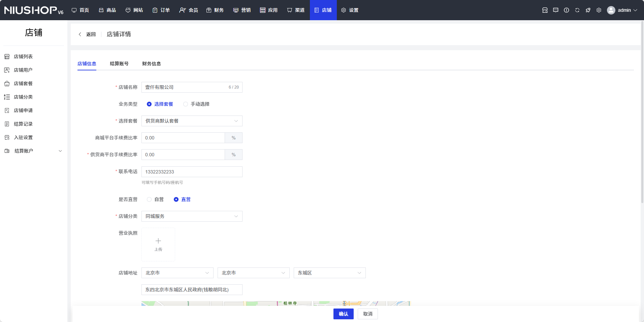Choose the 选择套餐 radio option
The height and width of the screenshot is (322, 644).
[x=149, y=104]
